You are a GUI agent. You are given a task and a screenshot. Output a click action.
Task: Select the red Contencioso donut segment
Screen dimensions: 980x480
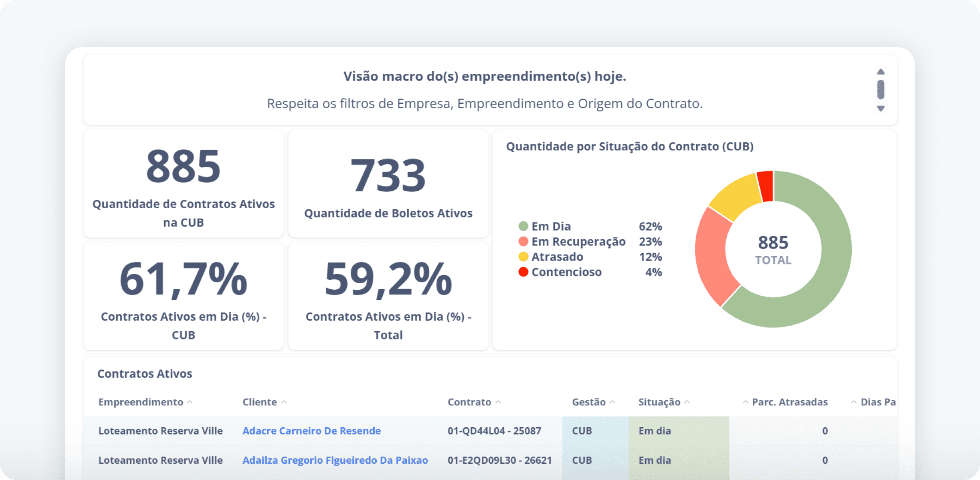point(766,186)
